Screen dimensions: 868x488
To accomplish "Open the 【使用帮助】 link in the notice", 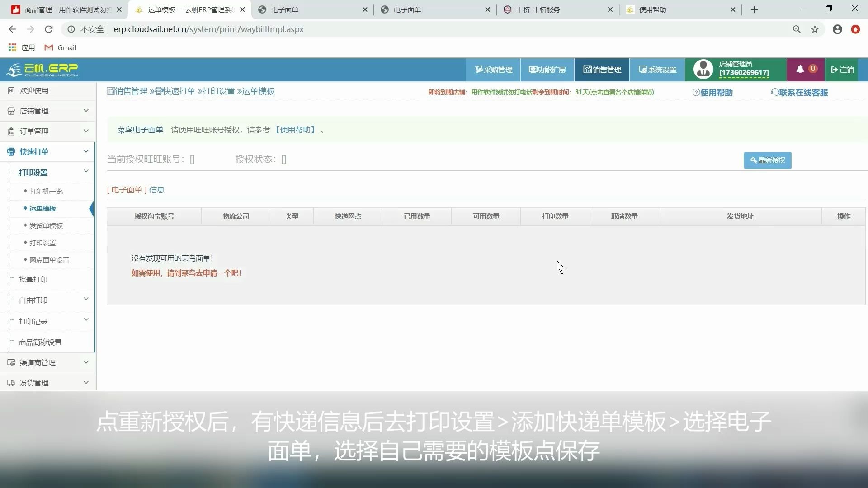I will 295,130.
